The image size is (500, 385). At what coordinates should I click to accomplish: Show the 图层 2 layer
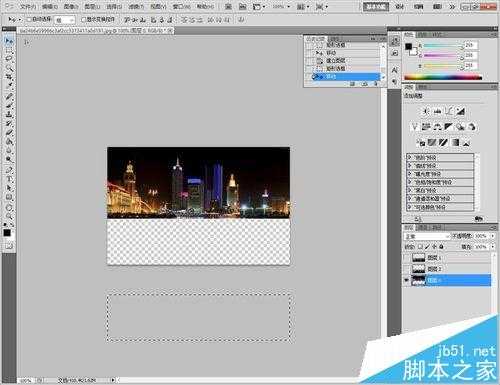click(x=406, y=269)
